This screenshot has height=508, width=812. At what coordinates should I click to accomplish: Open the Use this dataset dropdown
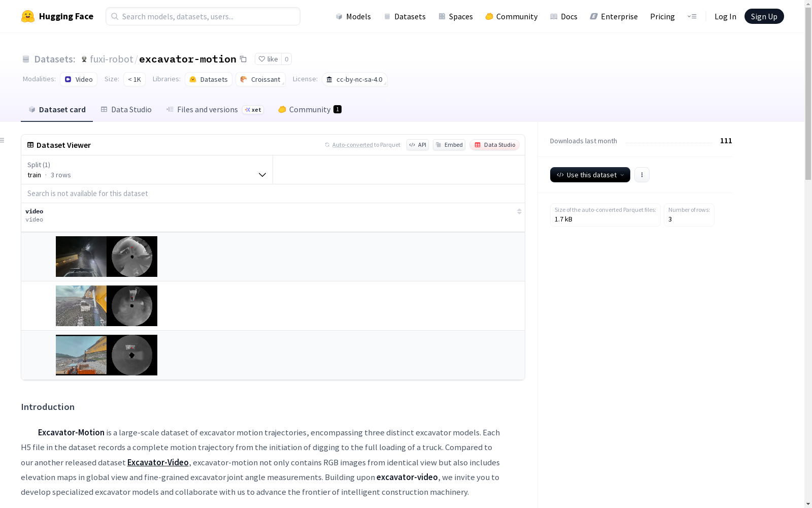pyautogui.click(x=590, y=175)
